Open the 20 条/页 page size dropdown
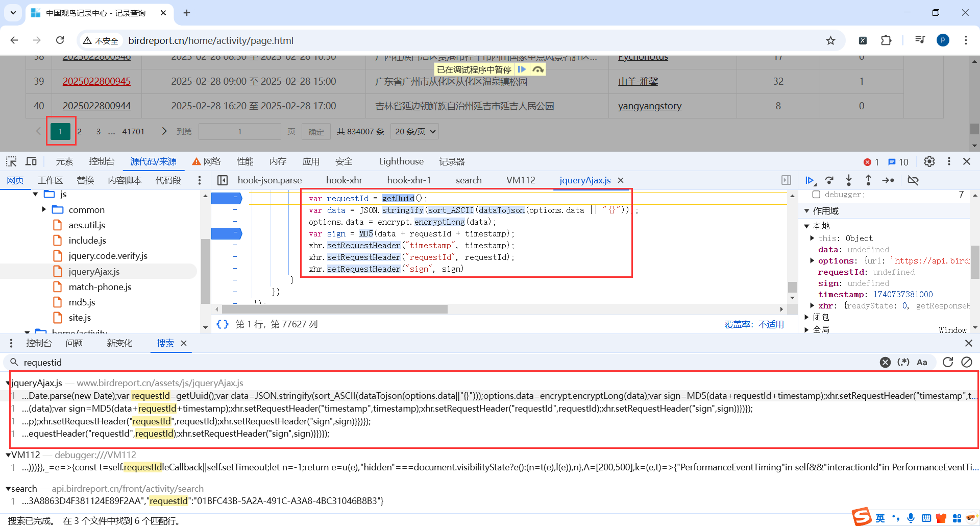Image resolution: width=980 pixels, height=526 pixels. click(415, 132)
